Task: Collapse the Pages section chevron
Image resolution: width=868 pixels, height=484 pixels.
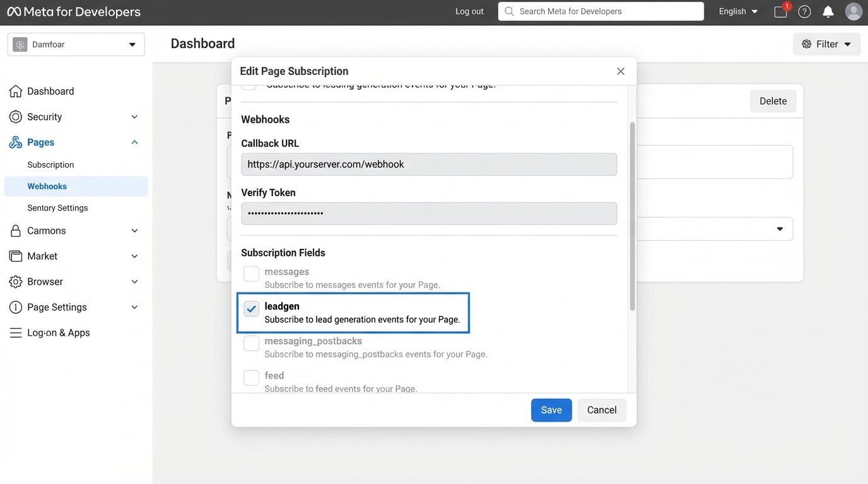Action: pos(134,142)
